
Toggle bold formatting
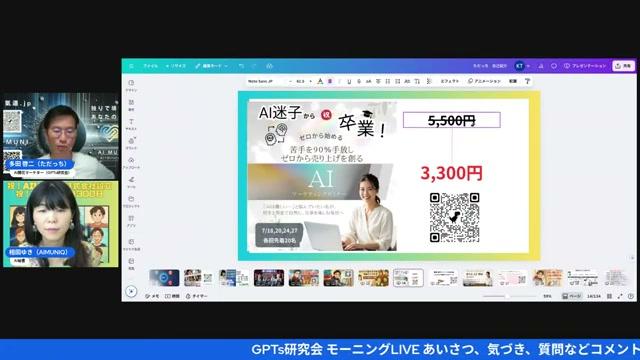pos(330,81)
